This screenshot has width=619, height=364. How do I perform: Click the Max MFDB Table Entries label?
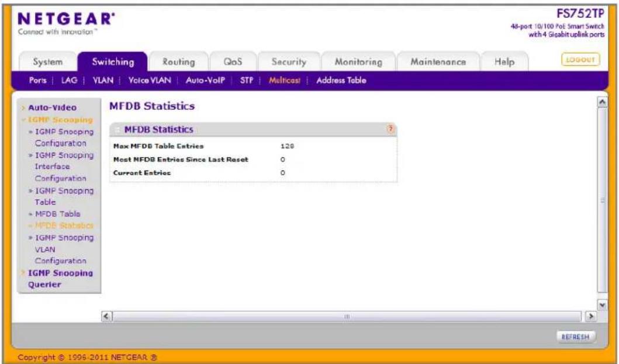tap(158, 146)
